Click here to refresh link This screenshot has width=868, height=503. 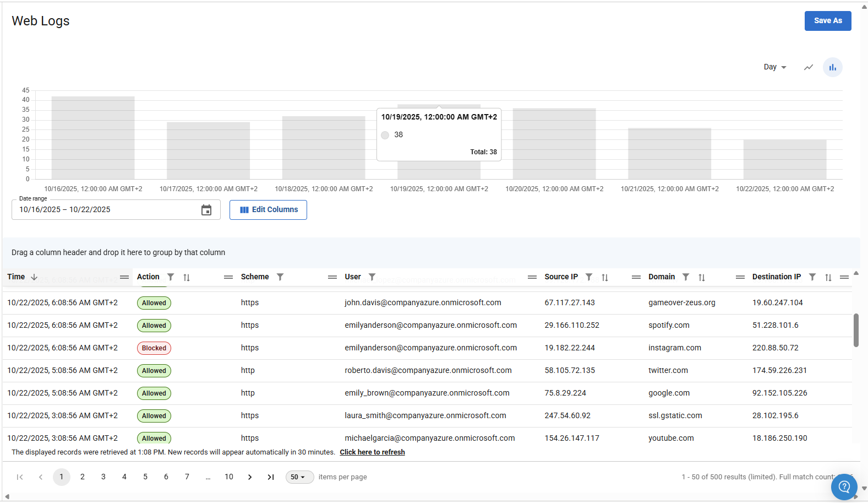pyautogui.click(x=372, y=452)
